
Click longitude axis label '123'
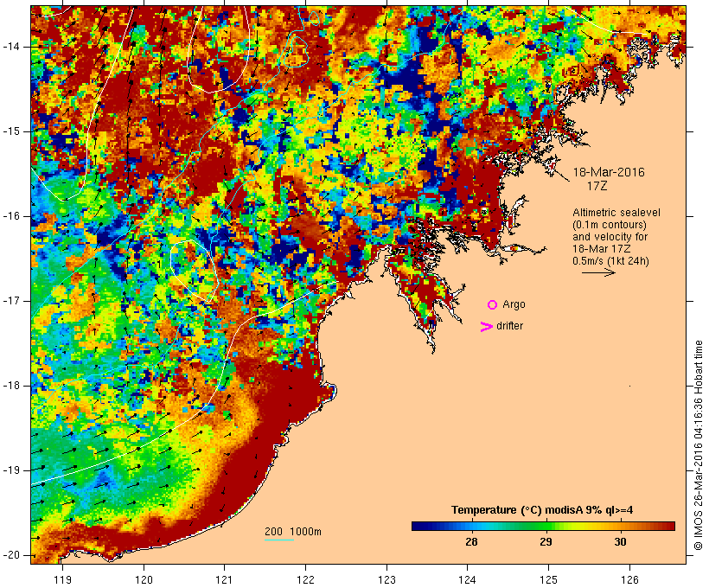(386, 579)
